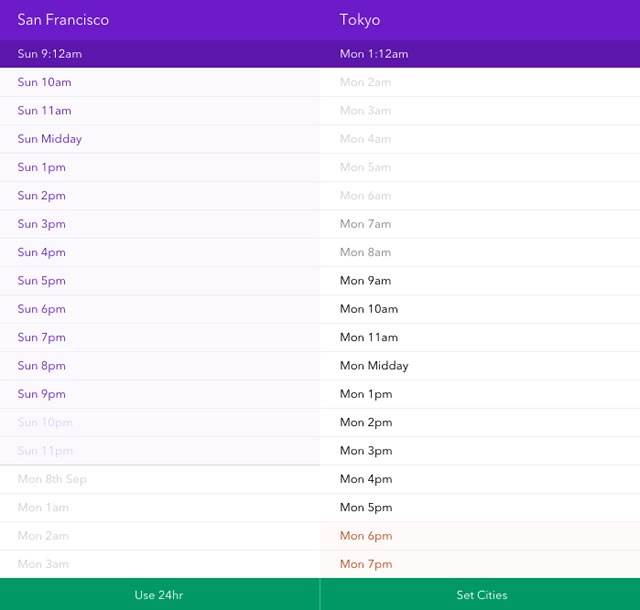Select the Mon 5am Tokyo row
Image resolution: width=640 pixels, height=610 pixels.
click(480, 167)
